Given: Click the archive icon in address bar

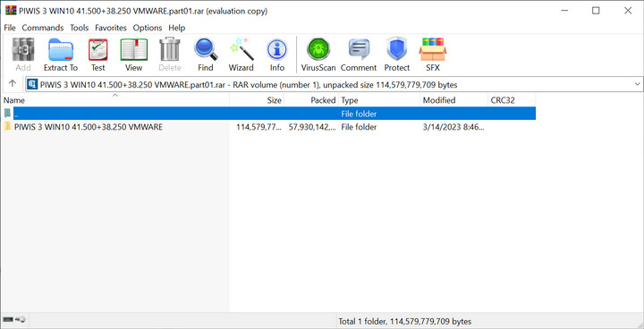Looking at the screenshot, I should 33,85.
